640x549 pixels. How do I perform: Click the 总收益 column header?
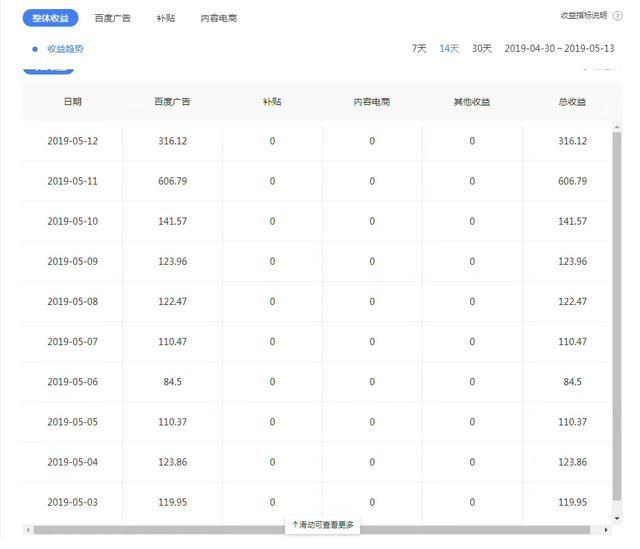click(572, 101)
